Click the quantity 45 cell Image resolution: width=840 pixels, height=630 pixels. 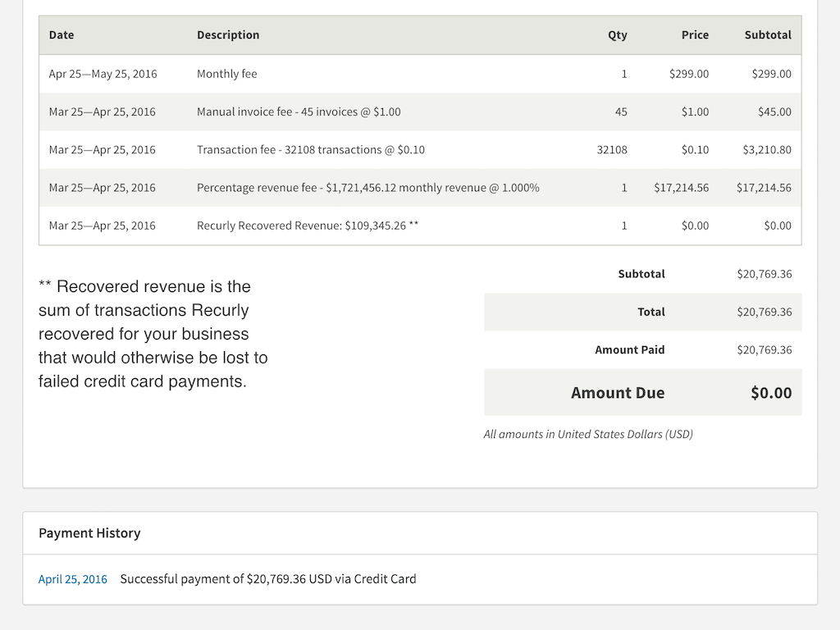click(621, 112)
